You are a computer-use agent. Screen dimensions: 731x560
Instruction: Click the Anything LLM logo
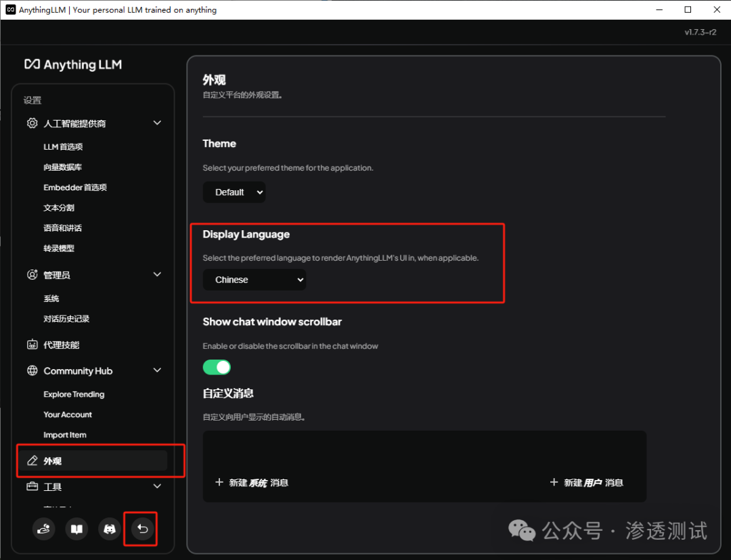pos(72,64)
